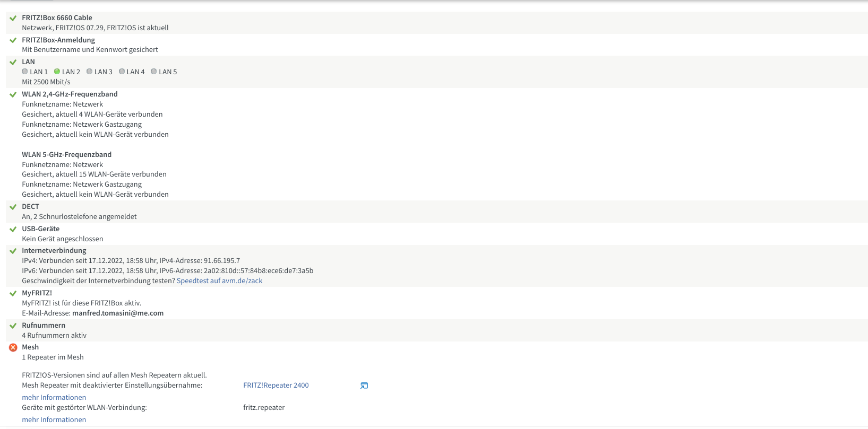Click the green LAN 2 status indicator
The image size is (868, 429).
(57, 71)
